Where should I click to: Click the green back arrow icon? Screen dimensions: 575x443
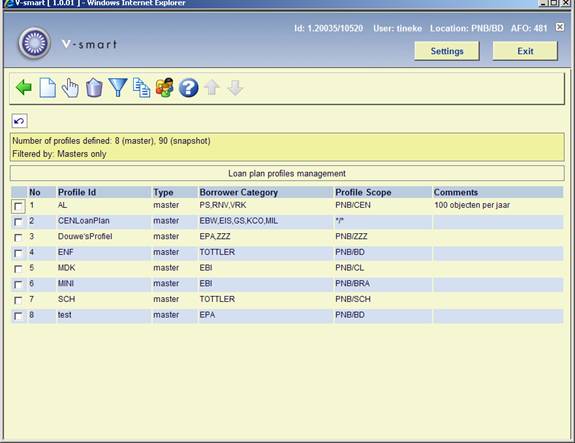pyautogui.click(x=24, y=88)
